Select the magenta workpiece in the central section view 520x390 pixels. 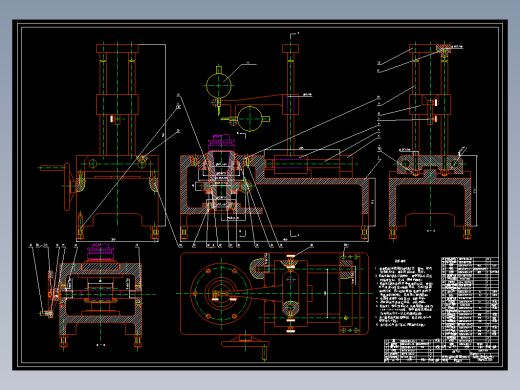click(221, 143)
